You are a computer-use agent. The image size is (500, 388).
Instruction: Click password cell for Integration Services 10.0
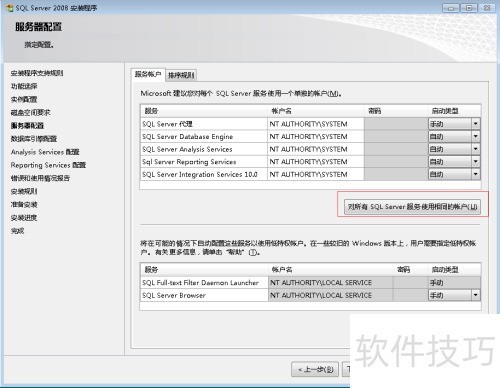[396, 174]
